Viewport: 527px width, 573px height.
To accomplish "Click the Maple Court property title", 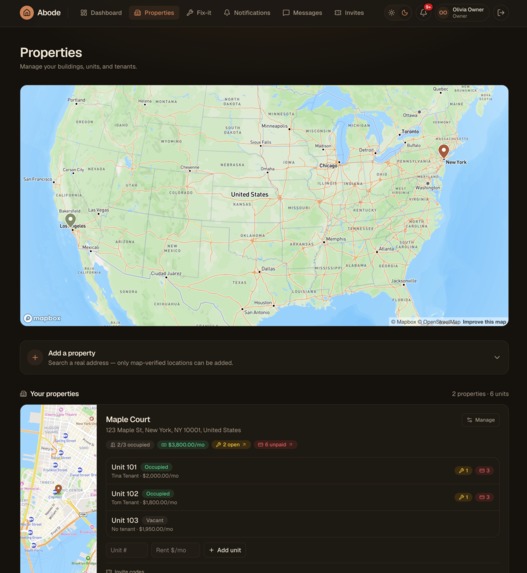I will pos(128,420).
